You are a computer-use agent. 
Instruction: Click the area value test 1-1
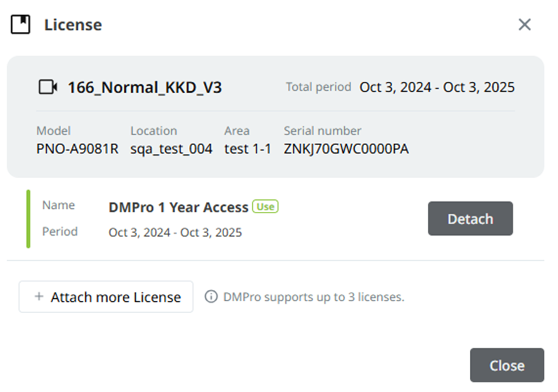click(248, 149)
